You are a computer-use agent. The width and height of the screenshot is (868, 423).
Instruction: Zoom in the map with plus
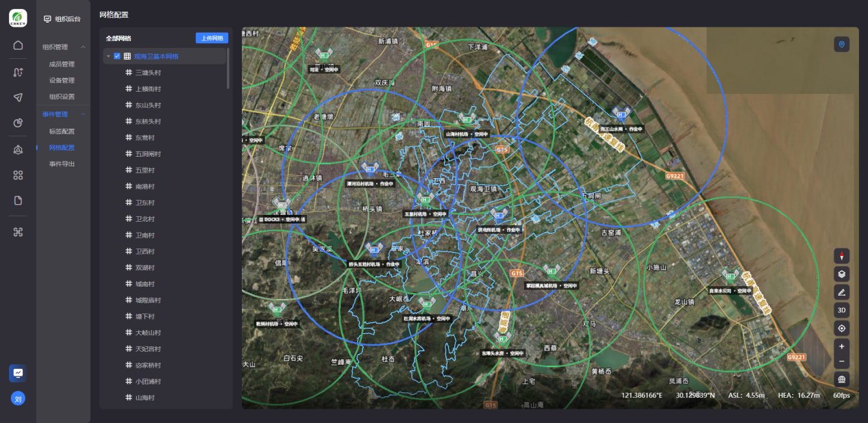point(842,346)
